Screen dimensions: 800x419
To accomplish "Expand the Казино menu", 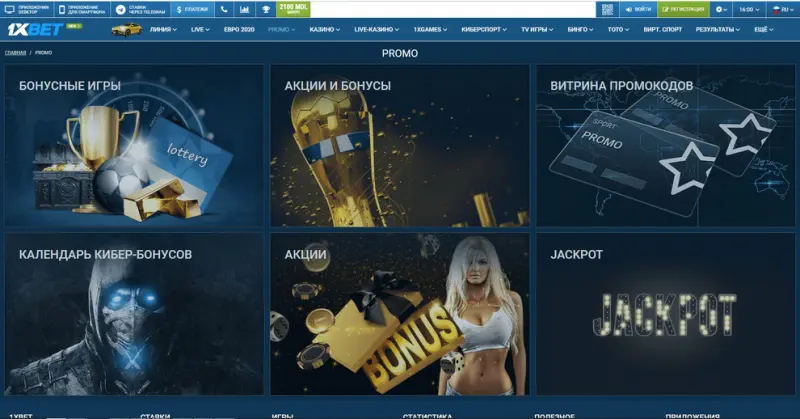I will click(x=324, y=30).
